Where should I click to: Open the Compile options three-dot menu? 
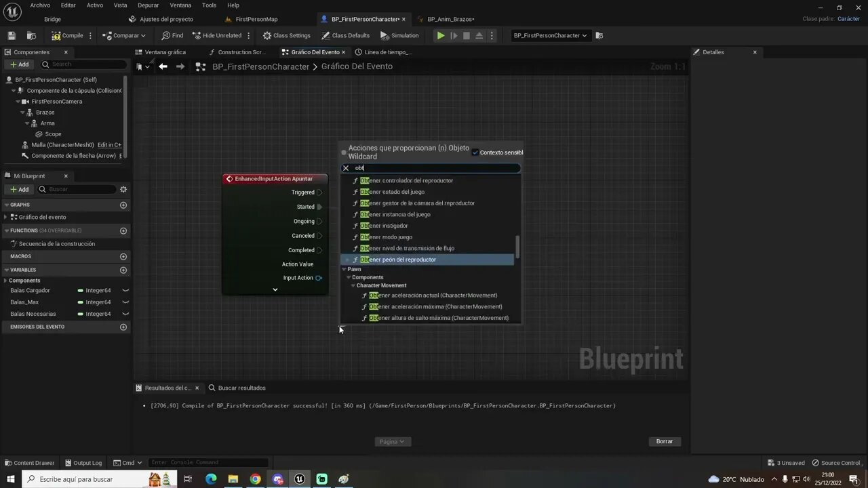(90, 35)
